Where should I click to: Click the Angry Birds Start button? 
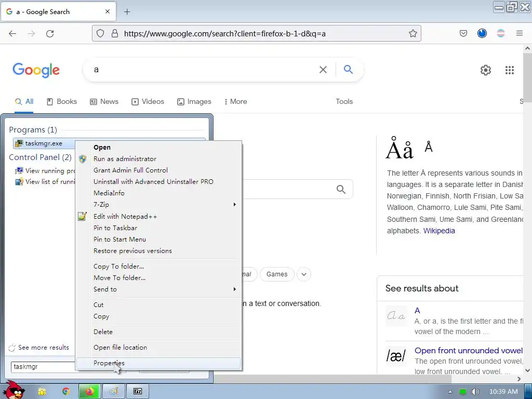pyautogui.click(x=15, y=390)
